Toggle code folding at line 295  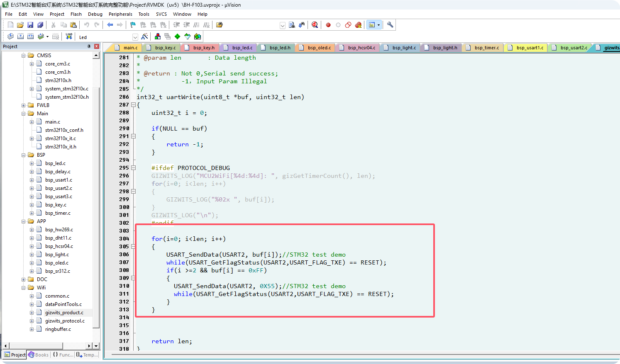tap(134, 168)
